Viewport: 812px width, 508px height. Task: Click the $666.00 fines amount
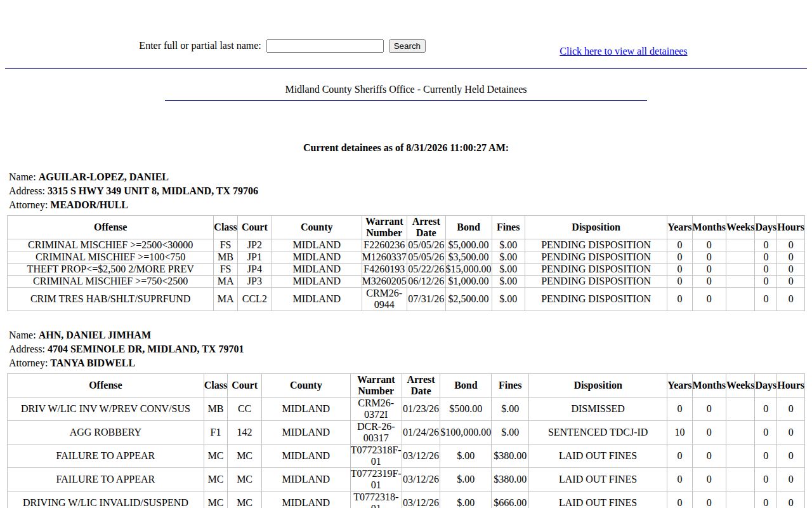click(x=510, y=503)
